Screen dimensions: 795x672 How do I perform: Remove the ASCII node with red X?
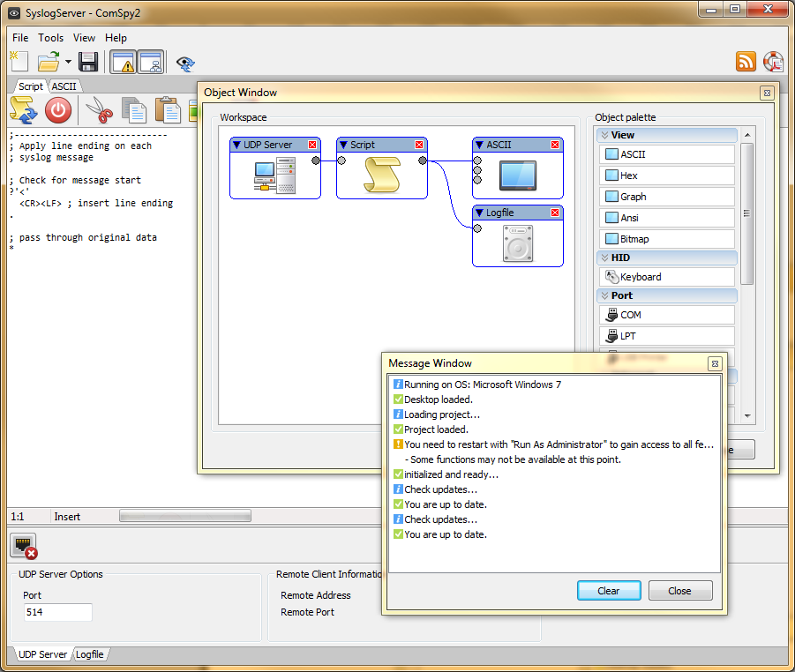555,145
